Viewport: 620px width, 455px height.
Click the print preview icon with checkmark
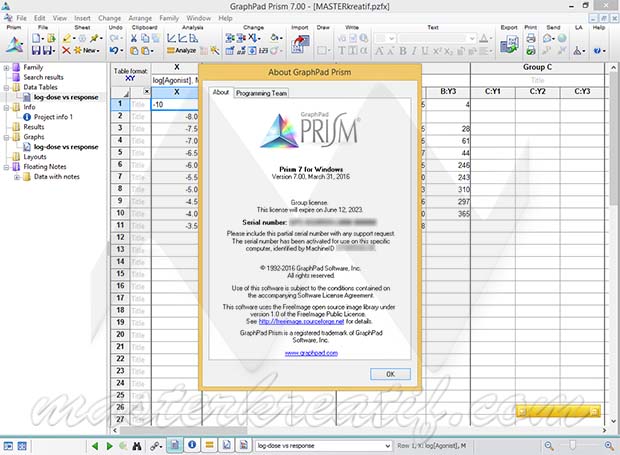tap(531, 50)
